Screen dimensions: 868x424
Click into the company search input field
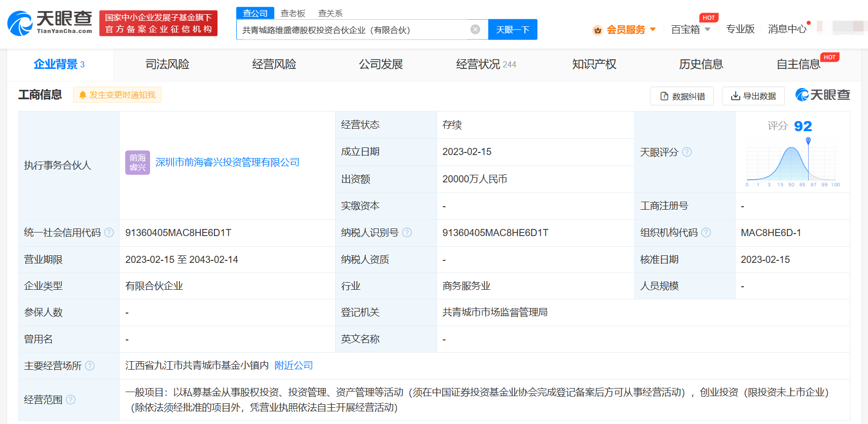point(352,30)
